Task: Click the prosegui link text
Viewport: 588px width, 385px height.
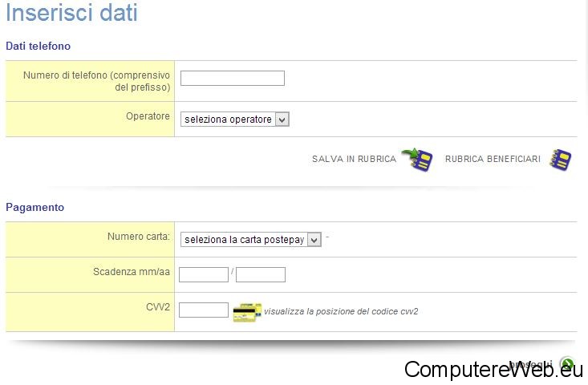Action: (531, 364)
